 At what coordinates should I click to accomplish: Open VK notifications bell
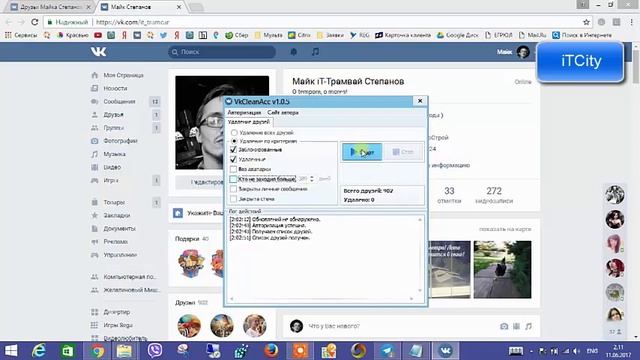tap(293, 52)
